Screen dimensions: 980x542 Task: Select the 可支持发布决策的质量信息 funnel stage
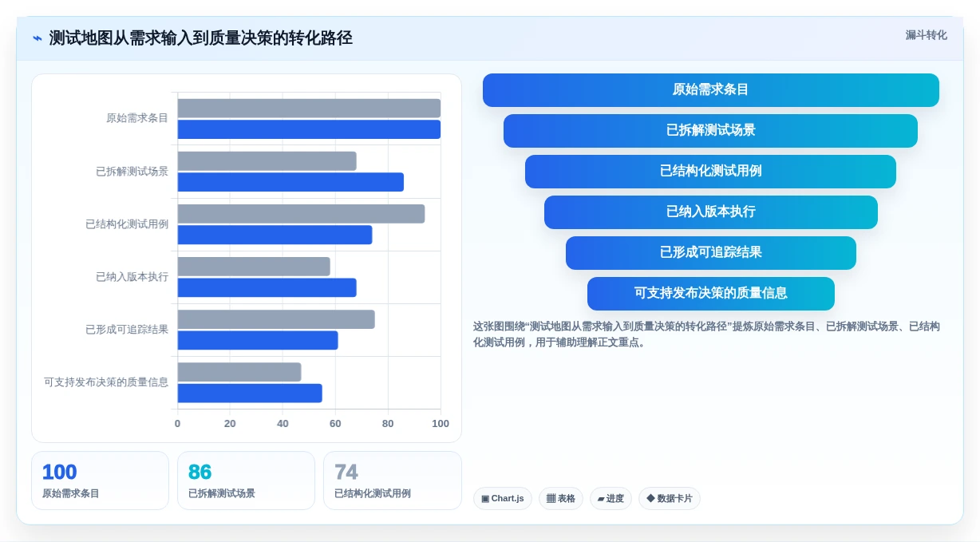point(710,294)
